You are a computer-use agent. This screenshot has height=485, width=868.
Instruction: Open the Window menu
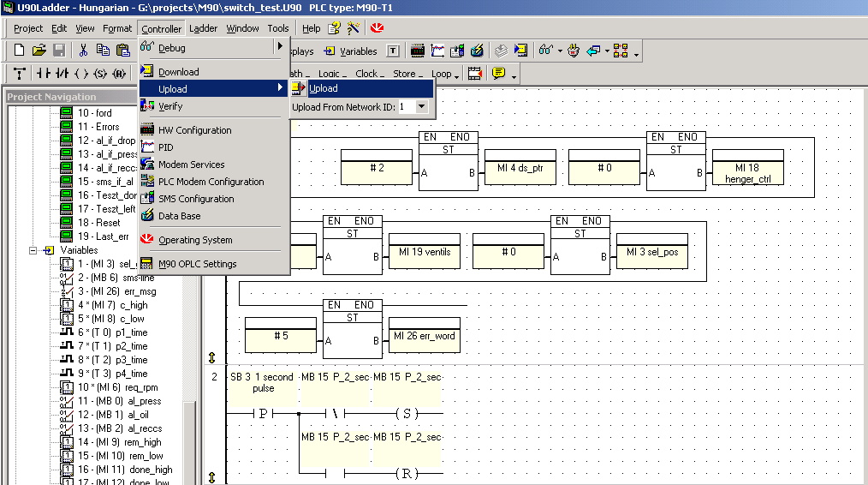(242, 28)
